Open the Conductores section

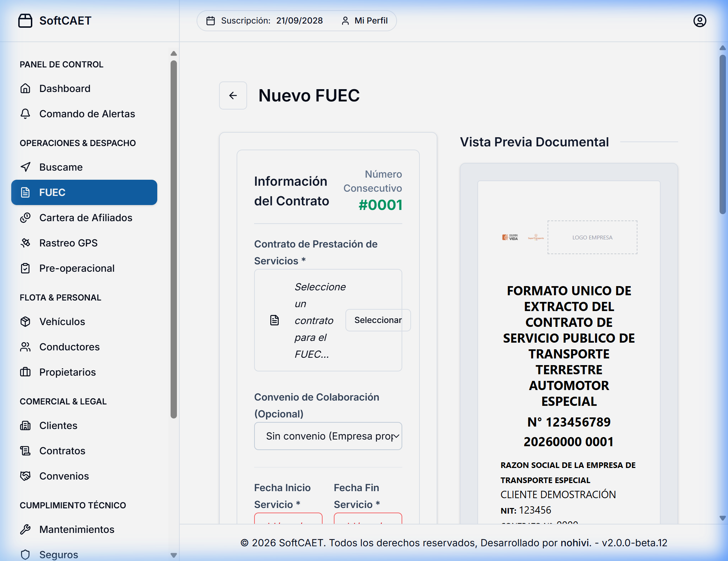(69, 347)
